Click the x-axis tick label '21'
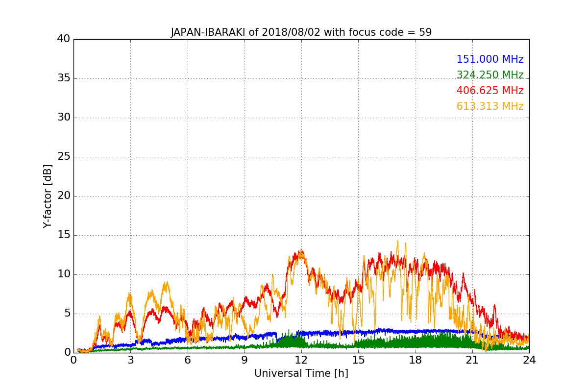 click(472, 360)
